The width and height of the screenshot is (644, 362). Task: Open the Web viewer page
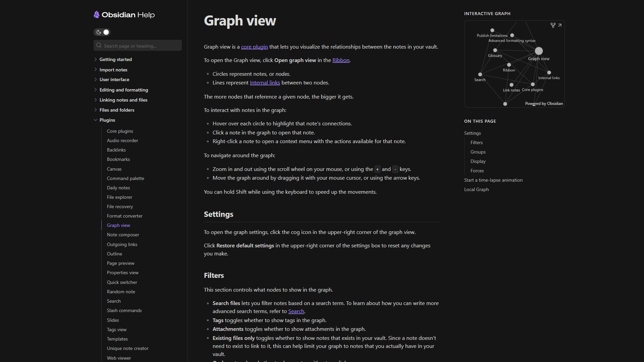tap(119, 358)
